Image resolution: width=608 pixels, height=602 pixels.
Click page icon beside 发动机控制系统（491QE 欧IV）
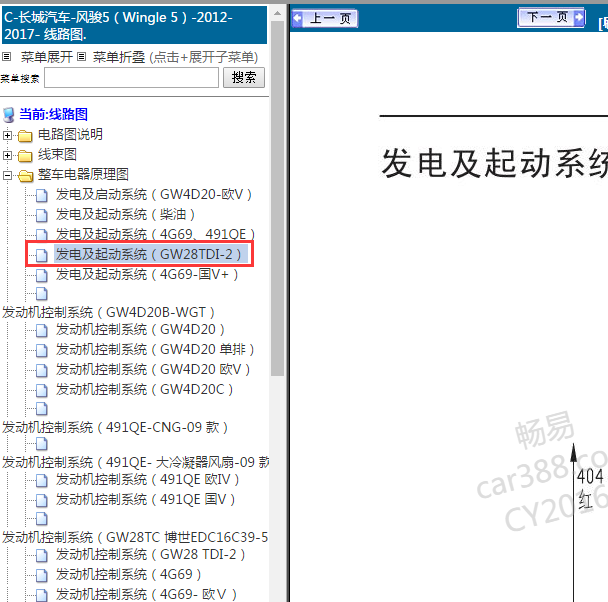click(41, 481)
